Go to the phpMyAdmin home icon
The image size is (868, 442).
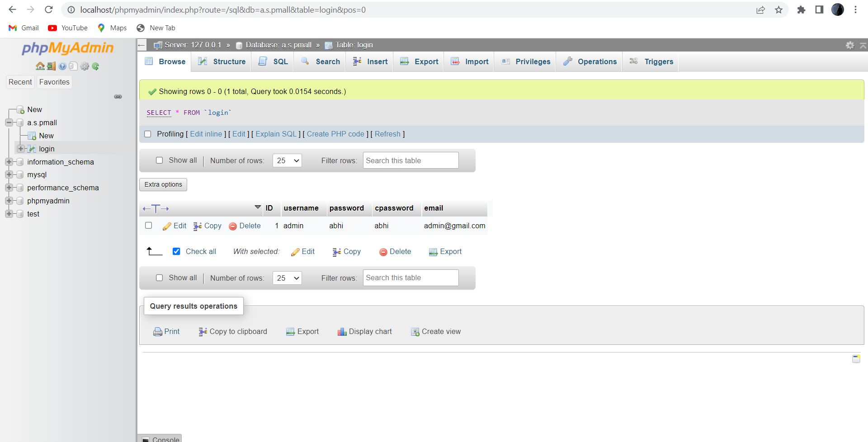tap(40, 66)
